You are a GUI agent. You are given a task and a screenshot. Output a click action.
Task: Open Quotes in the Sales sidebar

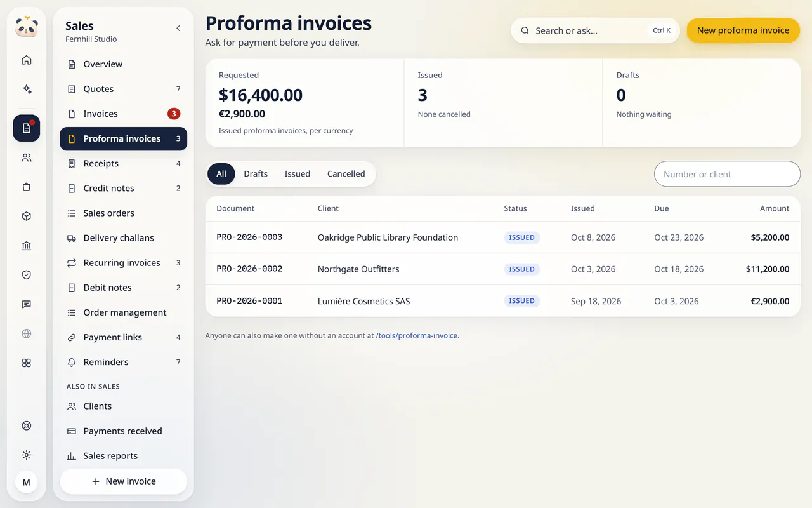123,89
